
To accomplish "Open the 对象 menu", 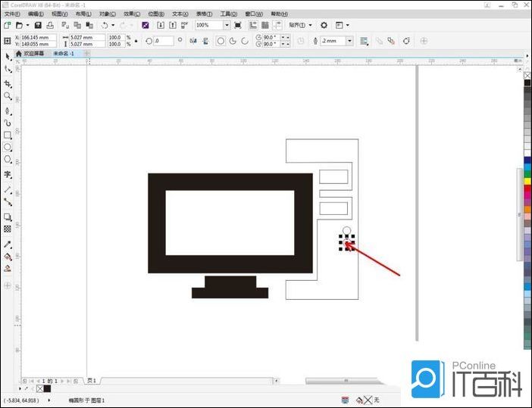I will pyautogui.click(x=107, y=14).
